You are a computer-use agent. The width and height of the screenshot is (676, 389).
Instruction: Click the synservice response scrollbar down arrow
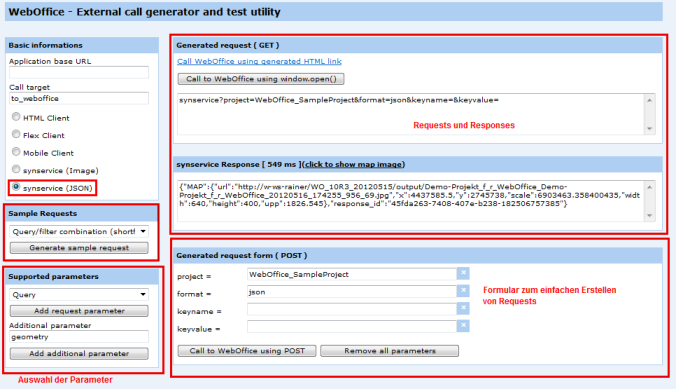coord(649,216)
